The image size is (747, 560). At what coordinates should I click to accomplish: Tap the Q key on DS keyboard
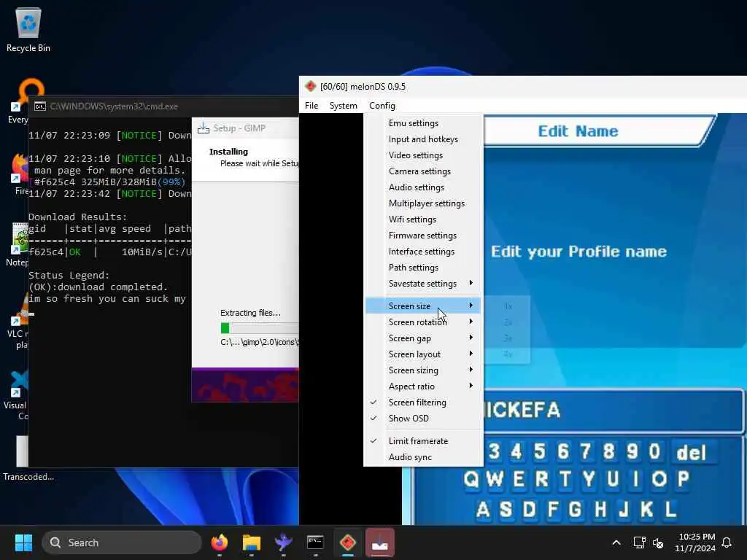coord(472,478)
